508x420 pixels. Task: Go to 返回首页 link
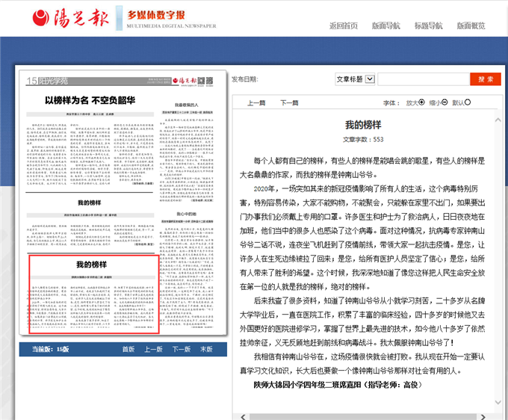(344, 25)
